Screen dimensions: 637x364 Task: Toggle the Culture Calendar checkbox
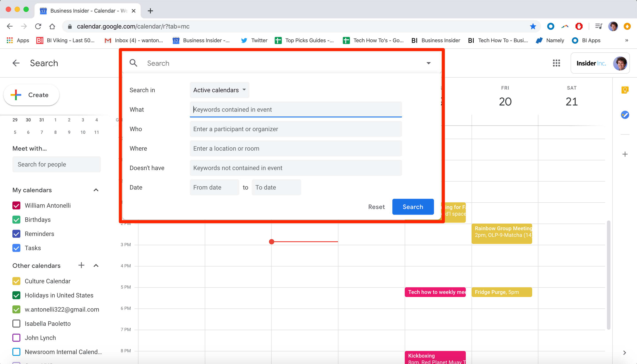(16, 281)
